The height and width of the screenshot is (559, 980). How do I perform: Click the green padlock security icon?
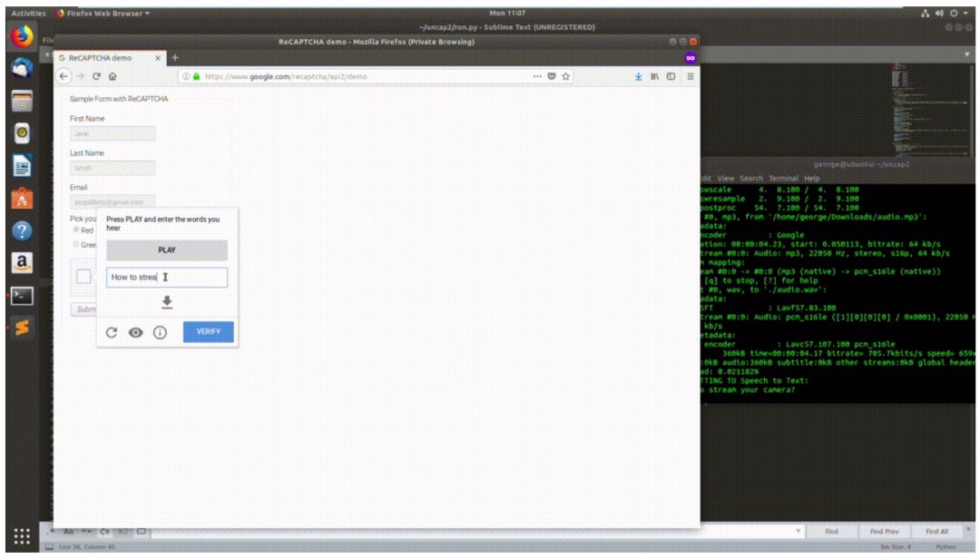click(196, 76)
